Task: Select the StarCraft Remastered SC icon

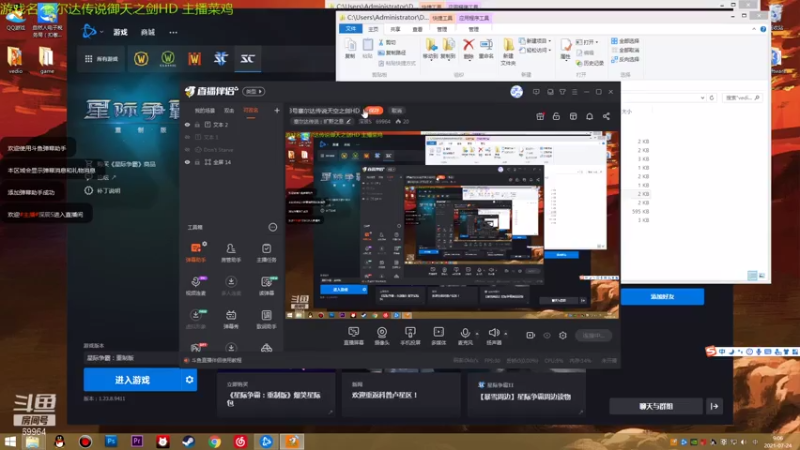Action: (247, 59)
